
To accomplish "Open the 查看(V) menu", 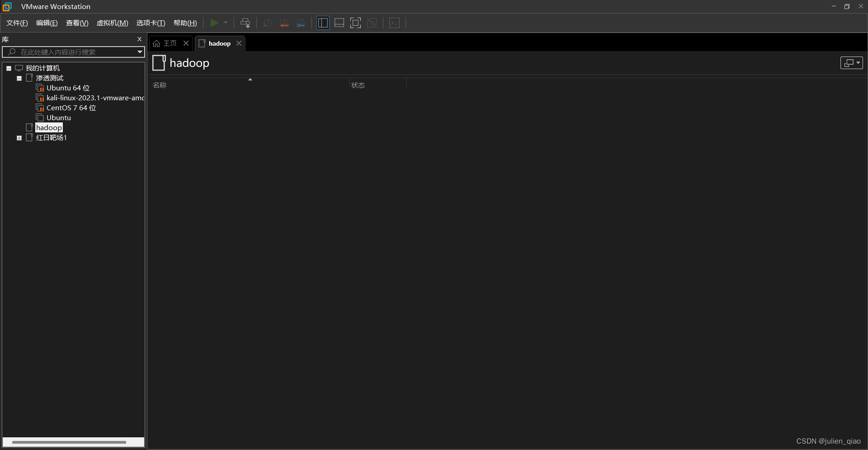I will [77, 23].
